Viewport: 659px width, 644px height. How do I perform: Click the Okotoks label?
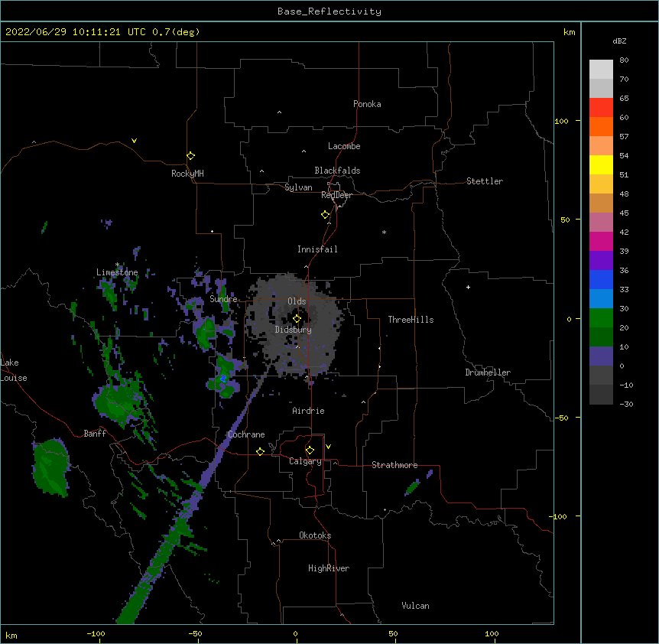point(315,535)
